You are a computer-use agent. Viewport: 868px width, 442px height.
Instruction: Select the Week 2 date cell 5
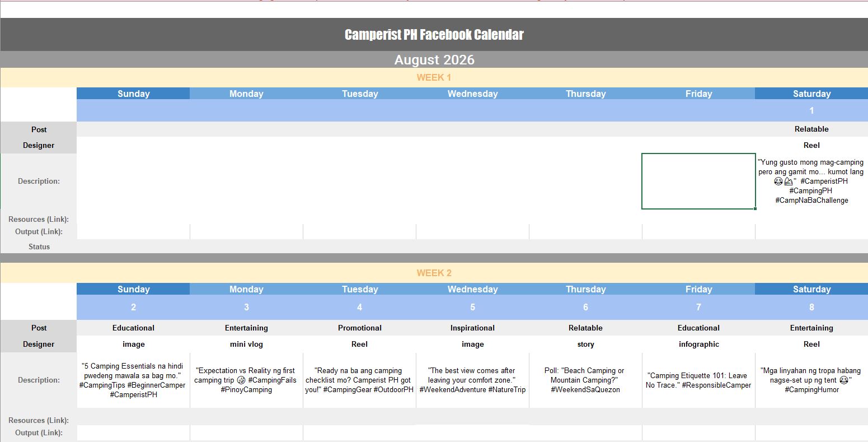[472, 307]
